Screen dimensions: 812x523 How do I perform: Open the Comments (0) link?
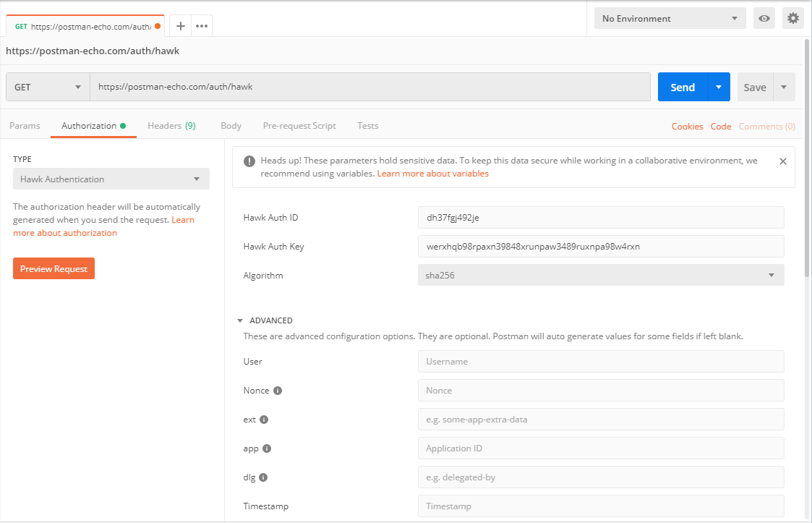pyautogui.click(x=767, y=127)
